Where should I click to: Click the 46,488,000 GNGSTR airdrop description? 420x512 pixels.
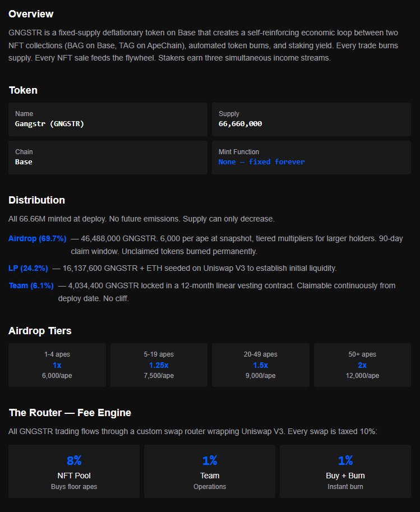point(237,245)
